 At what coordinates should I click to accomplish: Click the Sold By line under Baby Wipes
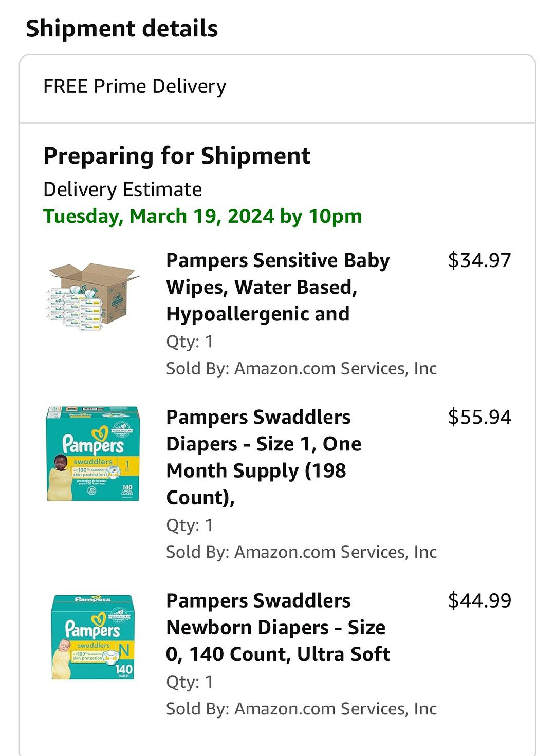coord(301,368)
